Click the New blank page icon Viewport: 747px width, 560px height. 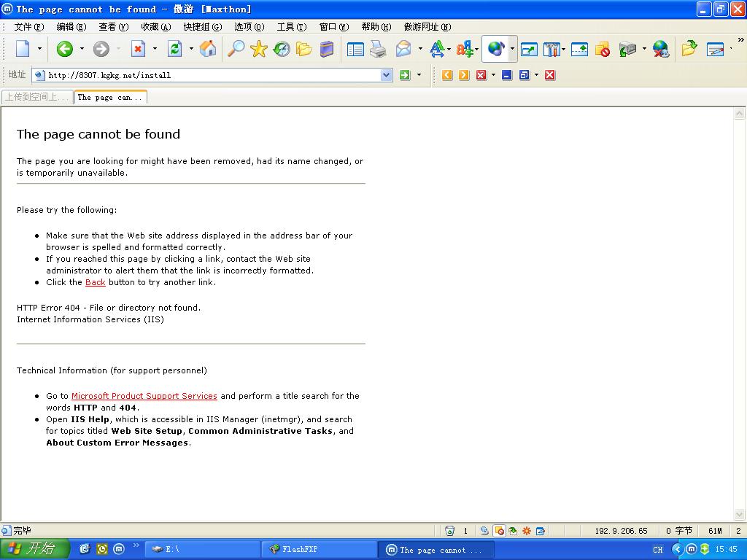click(x=23, y=49)
